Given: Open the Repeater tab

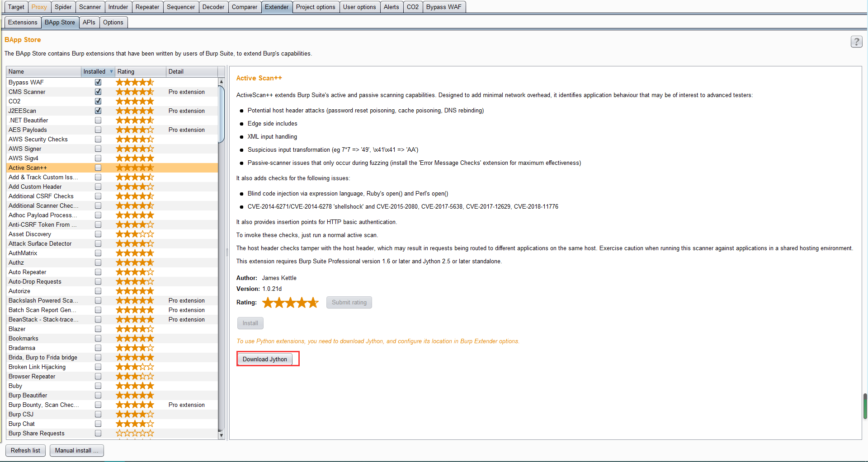Looking at the screenshot, I should [x=147, y=7].
